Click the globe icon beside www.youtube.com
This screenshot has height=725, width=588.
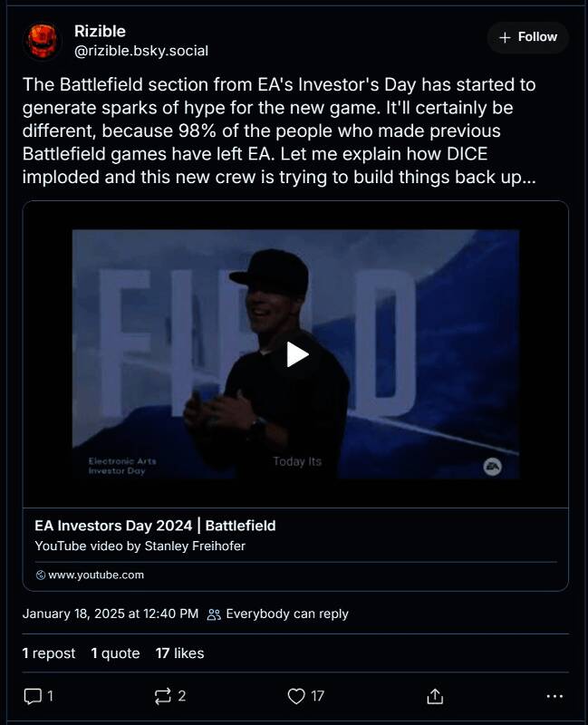41,575
